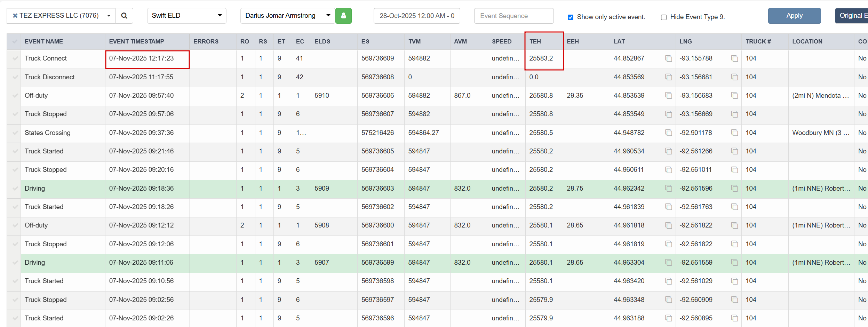The height and width of the screenshot is (327, 868).
Task: Copy longitude -92.901178 in States Crossing row
Action: click(734, 133)
